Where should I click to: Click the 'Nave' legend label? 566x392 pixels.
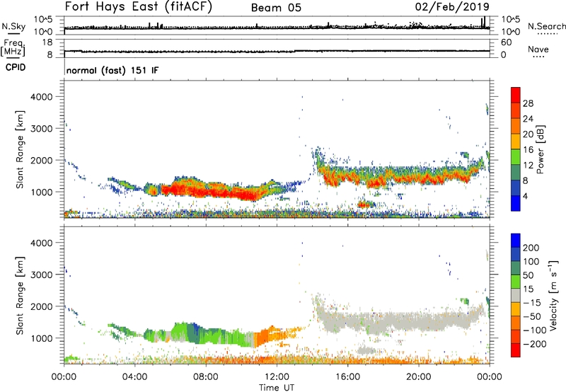pyautogui.click(x=538, y=50)
